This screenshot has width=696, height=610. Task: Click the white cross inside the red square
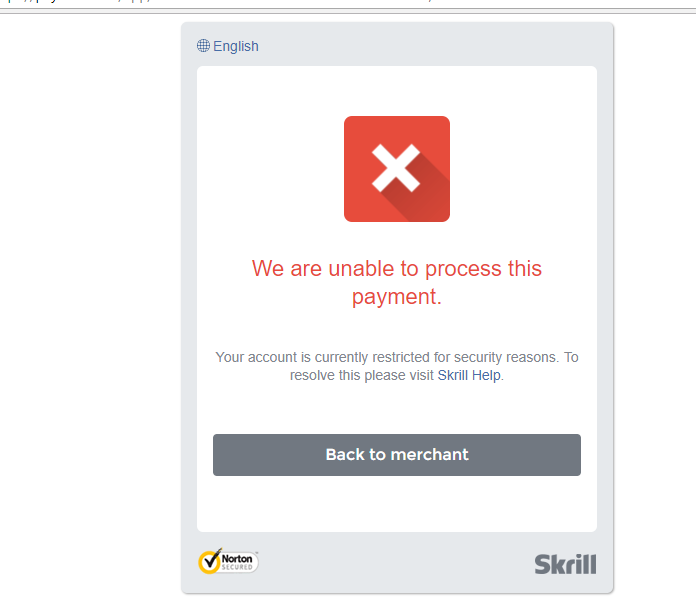(x=396, y=168)
